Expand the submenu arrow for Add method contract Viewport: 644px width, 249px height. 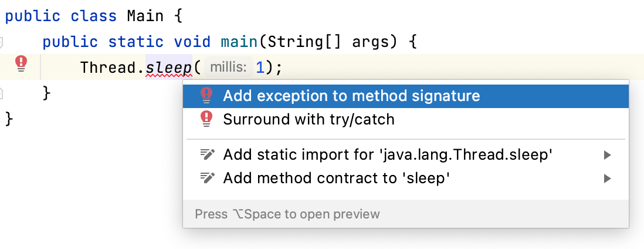(x=608, y=179)
